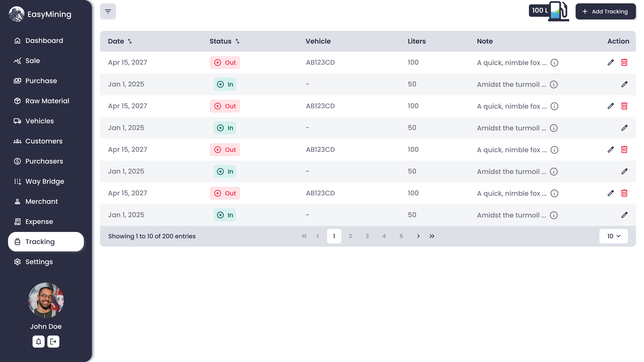The width and height of the screenshot is (644, 362).
Task: Open the Settings menu item
Action: [39, 262]
